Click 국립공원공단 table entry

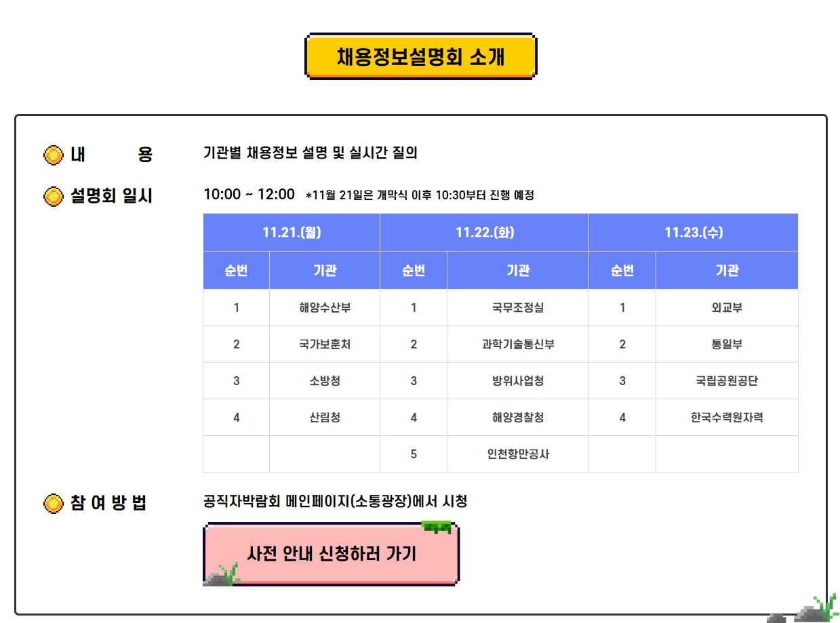pos(727,381)
